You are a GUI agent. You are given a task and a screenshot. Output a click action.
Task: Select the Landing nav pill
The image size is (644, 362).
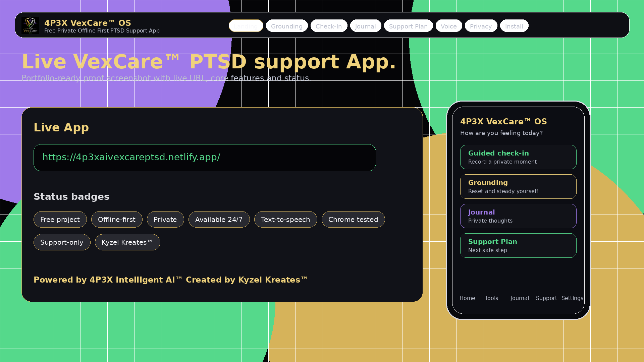[246, 26]
